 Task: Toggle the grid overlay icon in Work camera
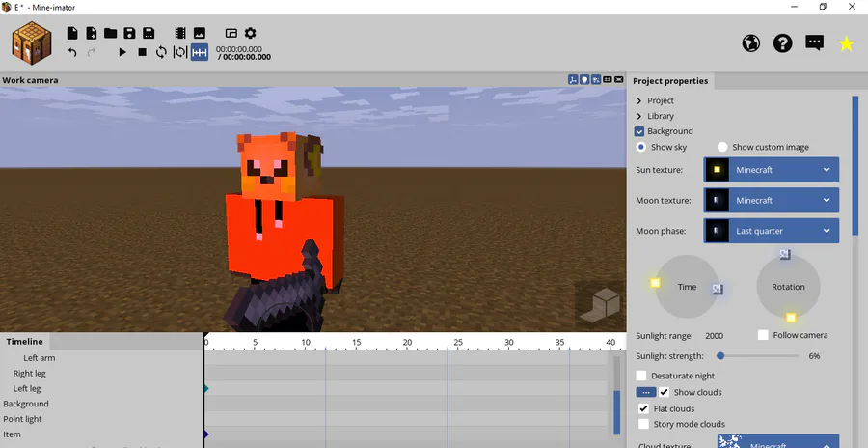tap(608, 80)
